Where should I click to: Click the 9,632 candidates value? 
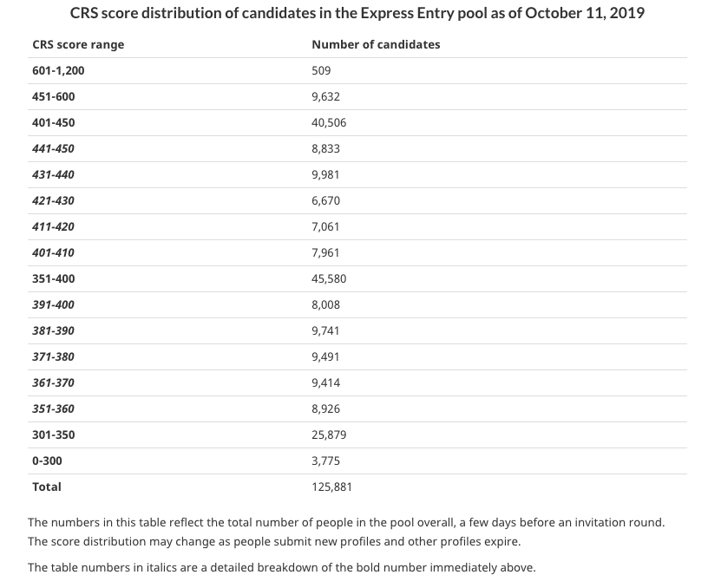click(x=325, y=96)
